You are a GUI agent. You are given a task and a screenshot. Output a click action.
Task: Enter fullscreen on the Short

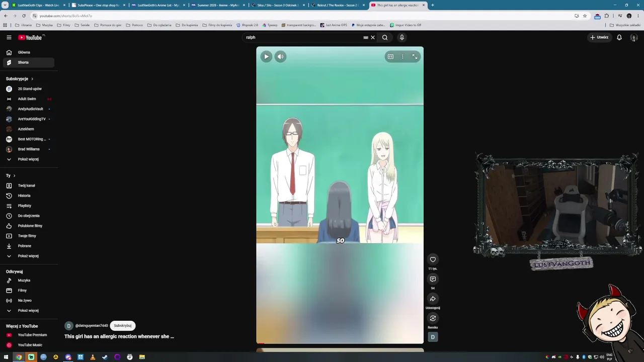[415, 57]
